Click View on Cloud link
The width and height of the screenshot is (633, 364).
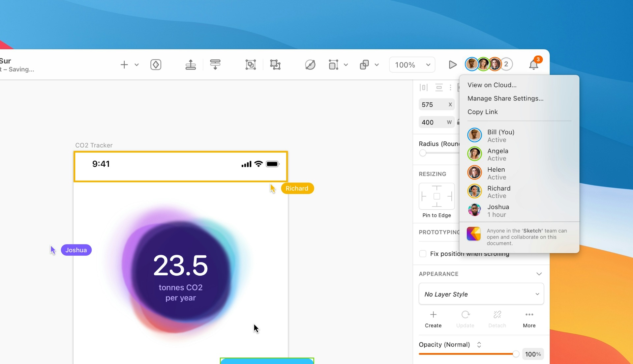492,85
